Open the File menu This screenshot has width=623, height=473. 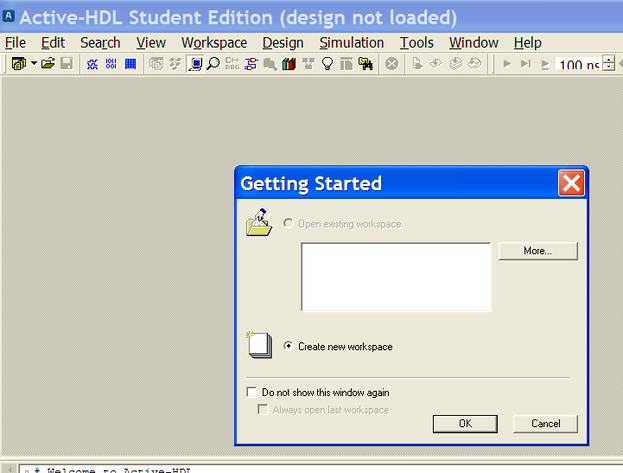[x=15, y=43]
